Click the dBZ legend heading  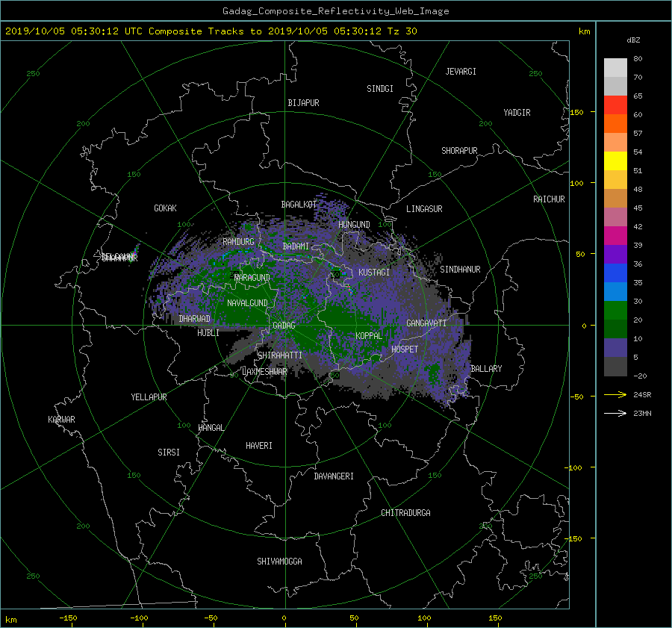point(633,40)
